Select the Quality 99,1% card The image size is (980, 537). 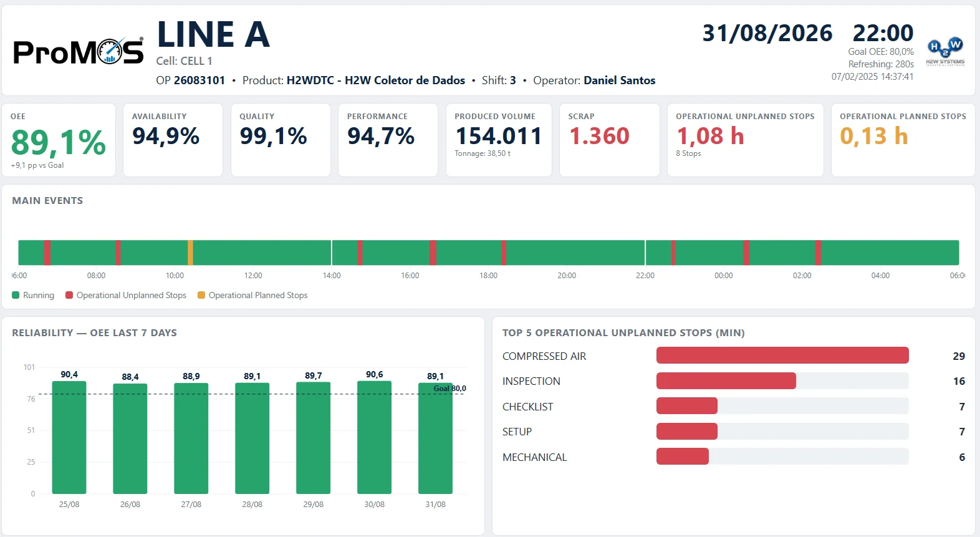(281, 140)
